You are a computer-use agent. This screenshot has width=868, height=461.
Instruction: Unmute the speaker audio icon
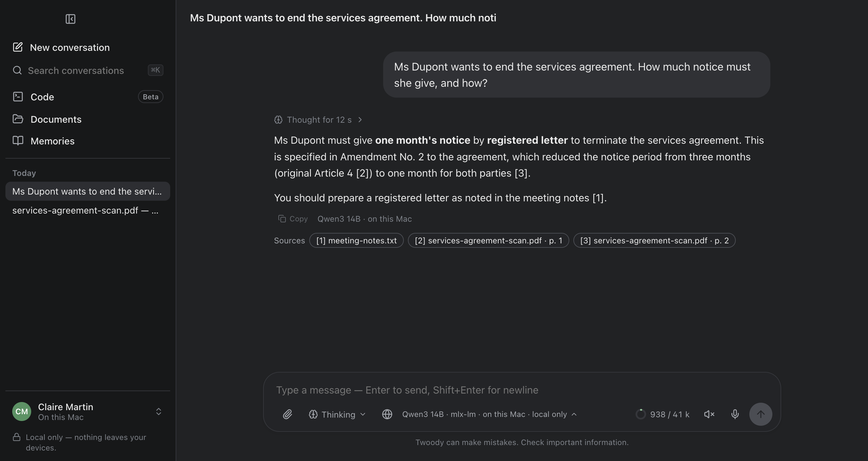709,414
